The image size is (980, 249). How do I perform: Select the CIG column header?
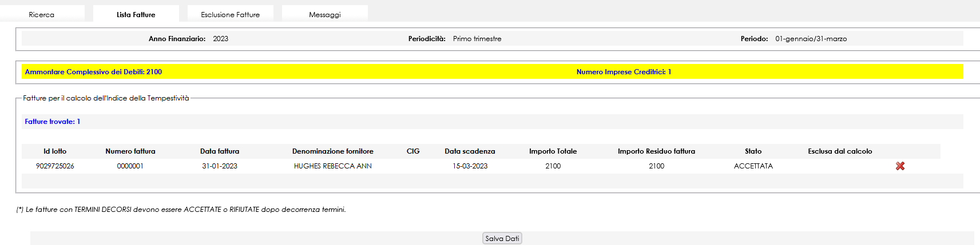pyautogui.click(x=413, y=151)
